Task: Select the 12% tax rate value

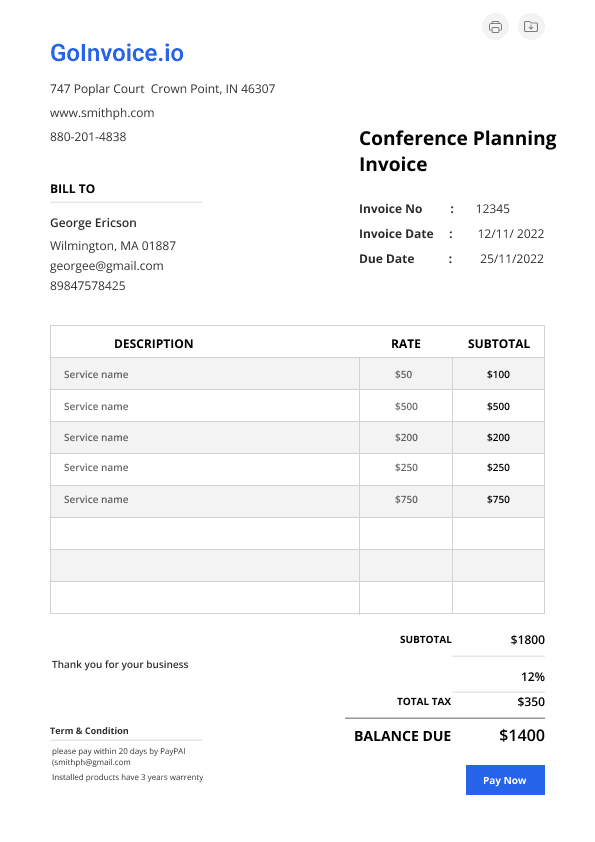Action: pyautogui.click(x=533, y=677)
